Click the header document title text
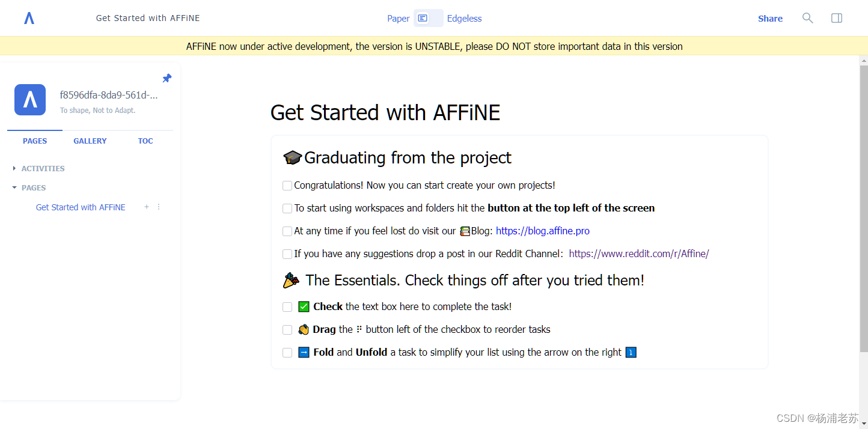 148,18
